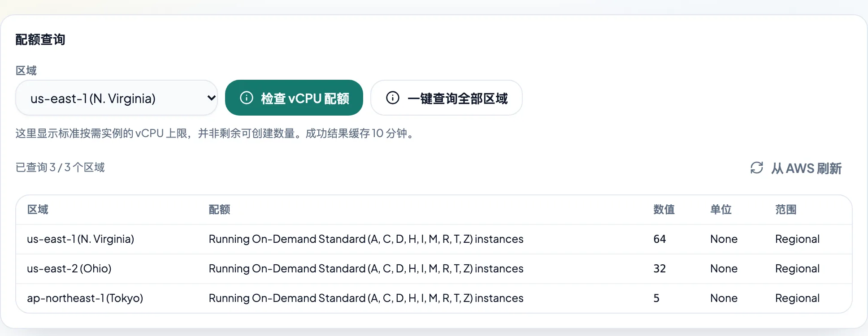The width and height of the screenshot is (868, 336).
Task: Click the info icon in 一键查询全部区域
Action: 393,98
